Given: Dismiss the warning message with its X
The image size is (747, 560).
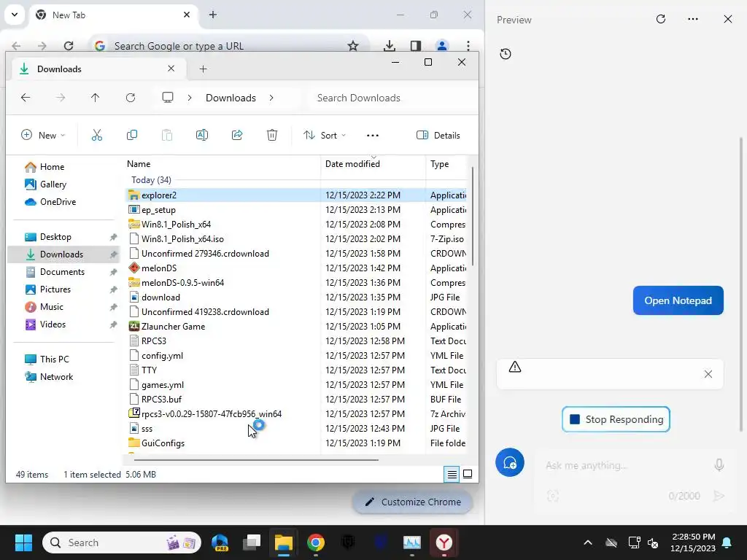Looking at the screenshot, I should click(x=708, y=374).
